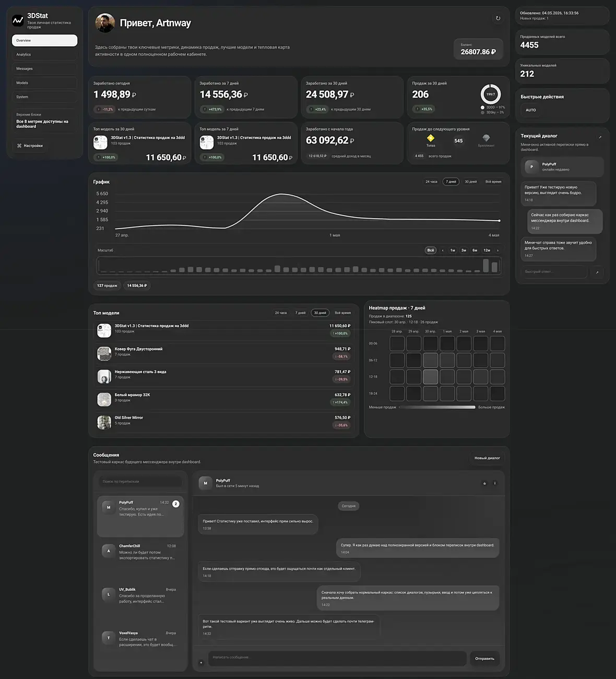Image resolution: width=616 pixels, height=679 pixels.
Task: Focus the Поиск по перепискам search field
Action: 140,481
